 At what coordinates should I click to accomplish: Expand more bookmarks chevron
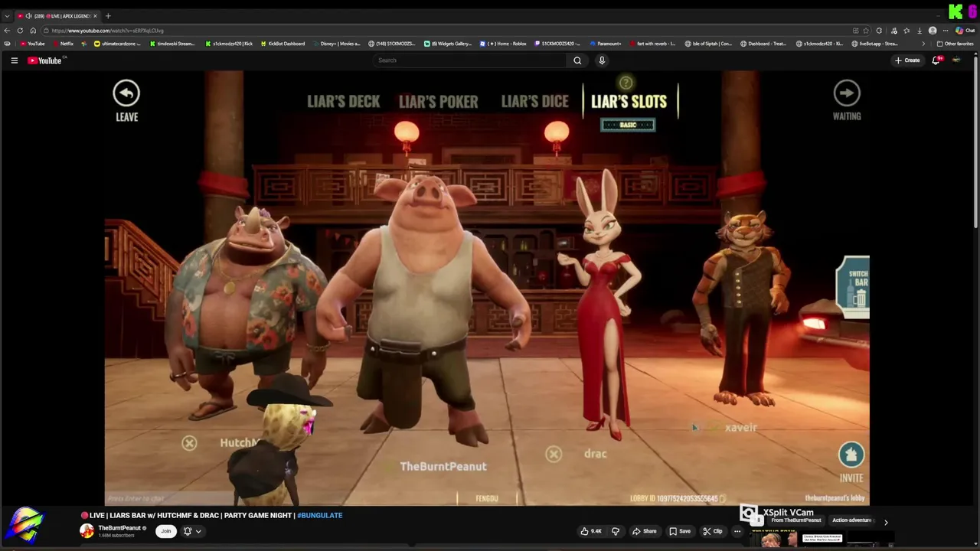(923, 44)
